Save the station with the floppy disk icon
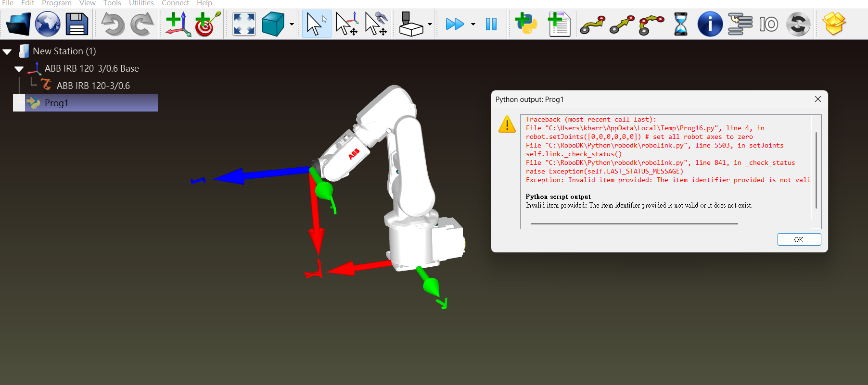The image size is (868, 385). coord(77,24)
